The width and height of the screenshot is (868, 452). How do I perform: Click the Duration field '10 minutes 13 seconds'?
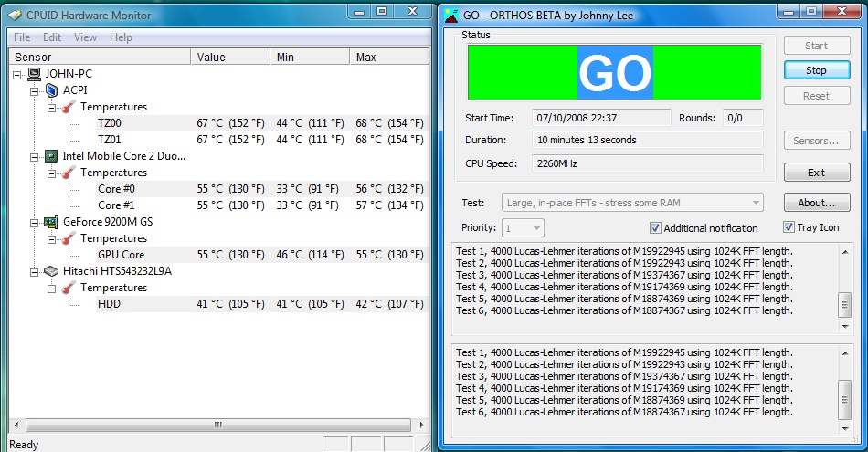coord(647,140)
